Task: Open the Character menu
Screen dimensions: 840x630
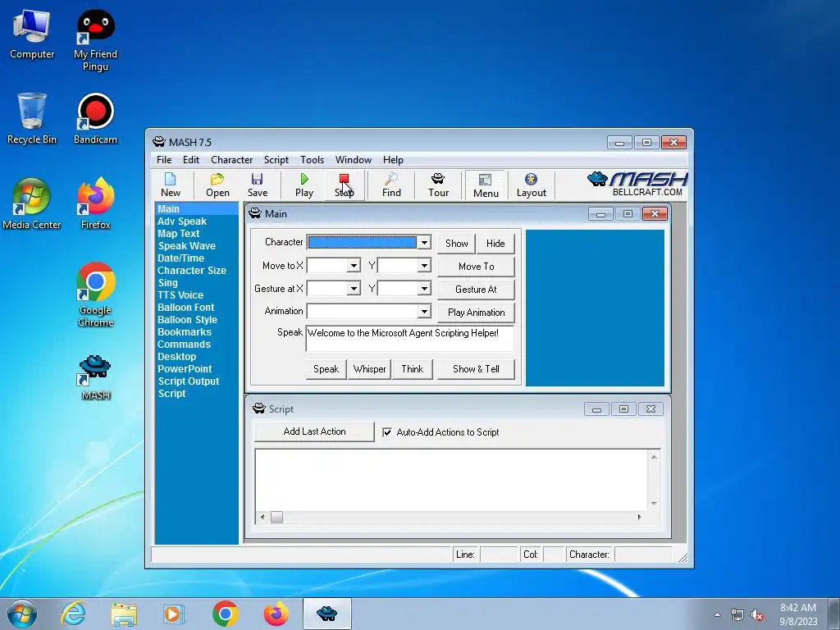Action: [x=231, y=160]
